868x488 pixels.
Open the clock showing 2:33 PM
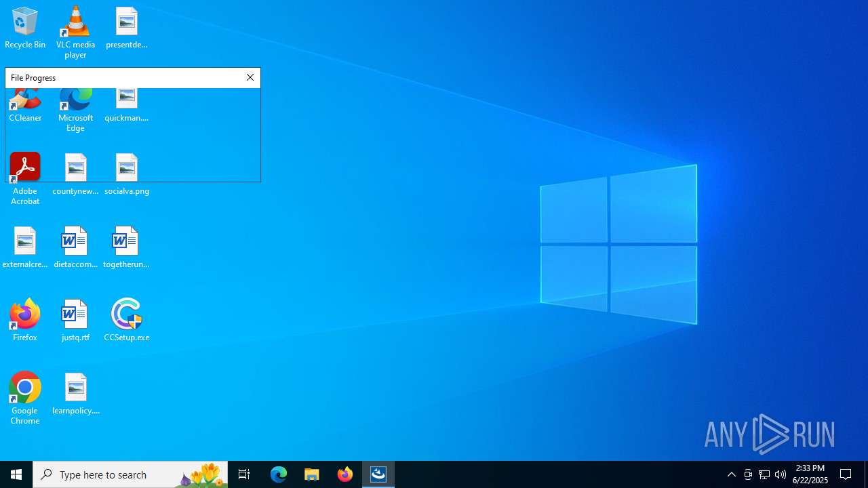click(810, 474)
